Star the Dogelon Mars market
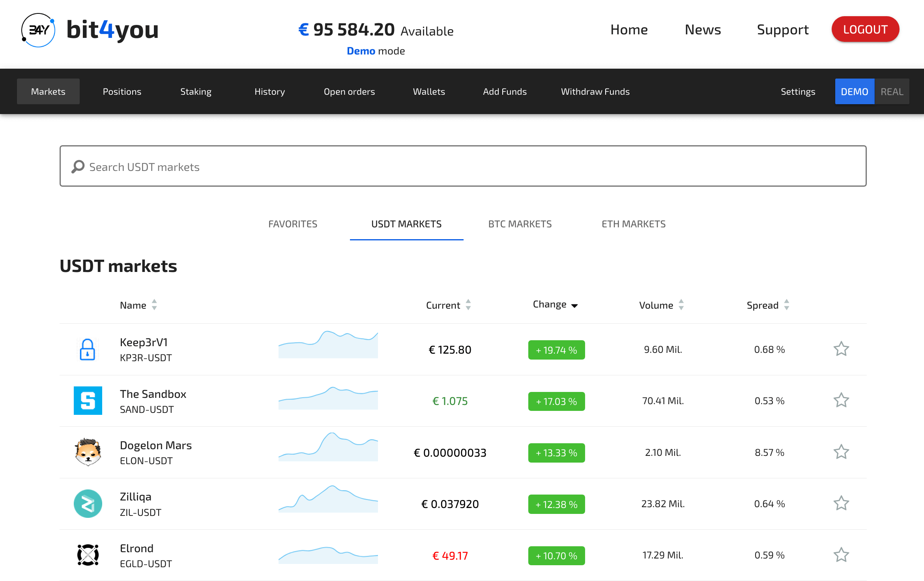The image size is (924, 581). [841, 452]
